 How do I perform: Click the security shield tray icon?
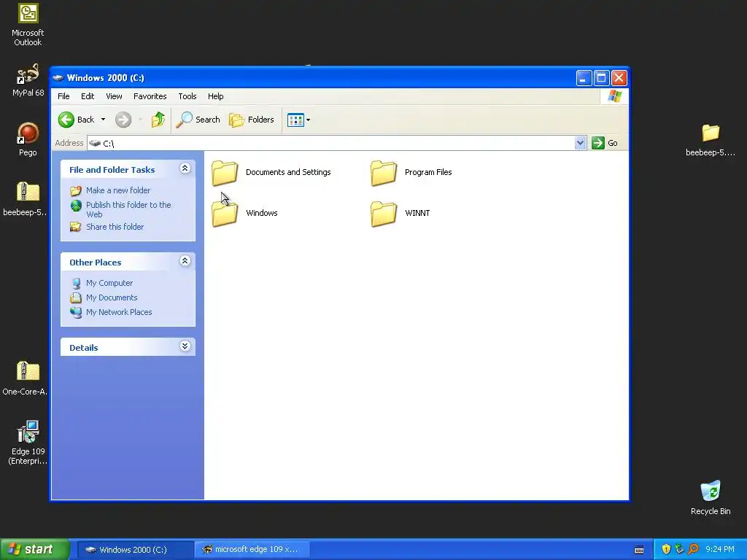pyautogui.click(x=666, y=549)
